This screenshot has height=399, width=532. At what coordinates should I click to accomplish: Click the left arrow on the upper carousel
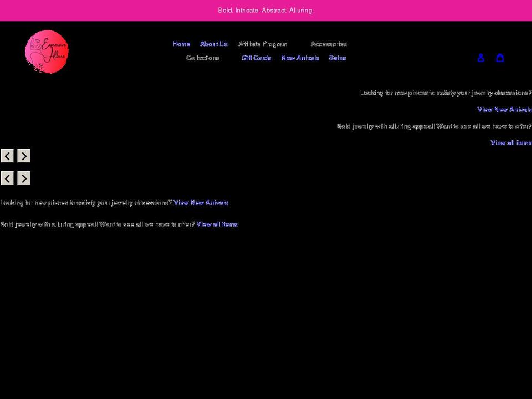coord(7,156)
